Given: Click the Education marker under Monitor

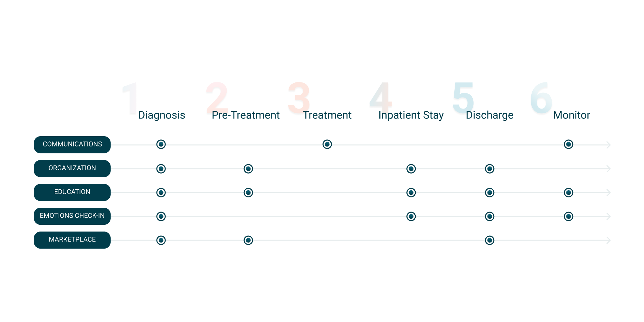Looking at the screenshot, I should pos(569,193).
